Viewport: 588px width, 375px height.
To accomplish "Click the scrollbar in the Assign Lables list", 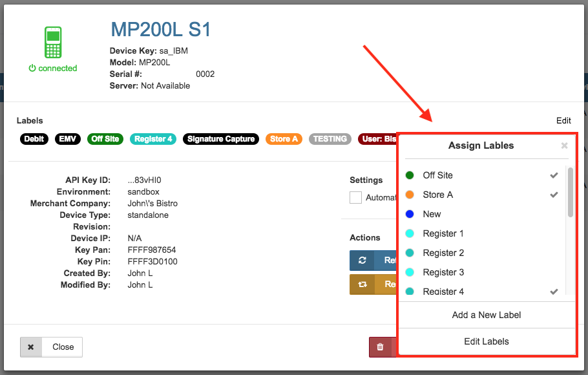I will tap(569, 194).
